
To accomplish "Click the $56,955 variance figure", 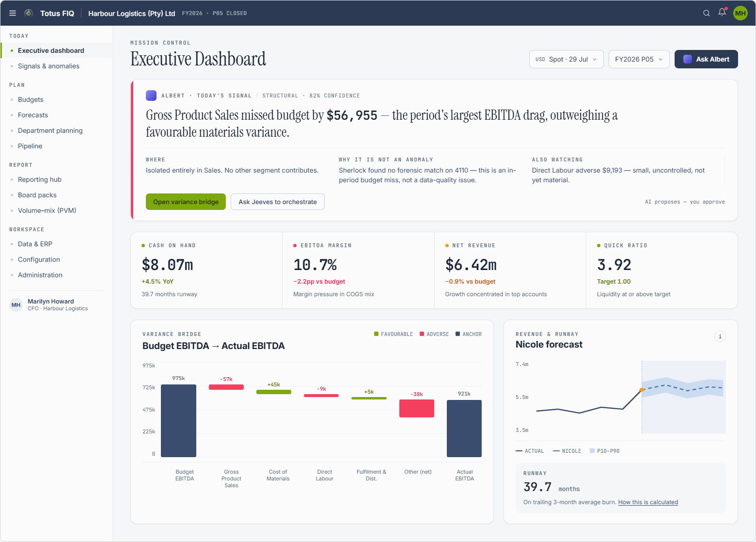I will pyautogui.click(x=352, y=115).
